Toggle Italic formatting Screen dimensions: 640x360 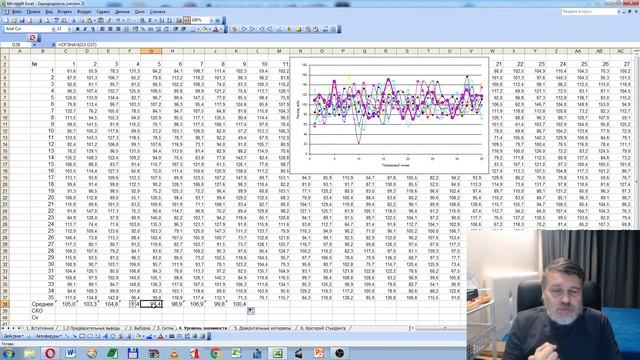tap(85, 29)
